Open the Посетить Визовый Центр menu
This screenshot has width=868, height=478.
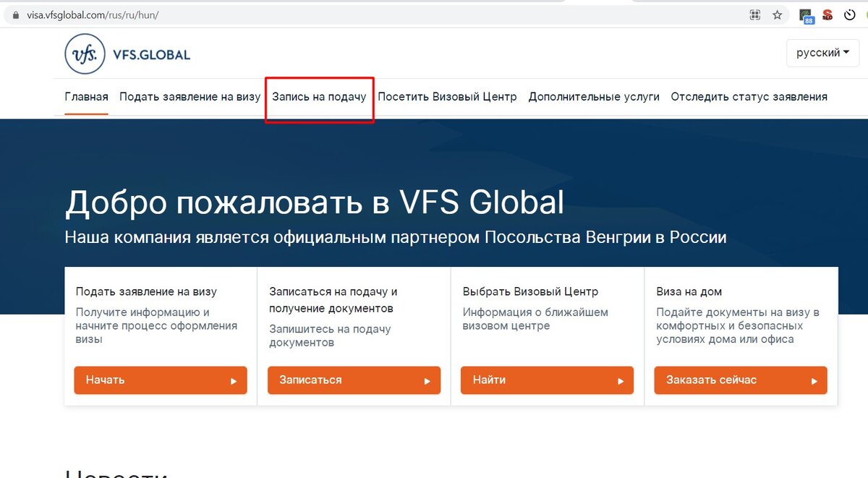pos(447,96)
